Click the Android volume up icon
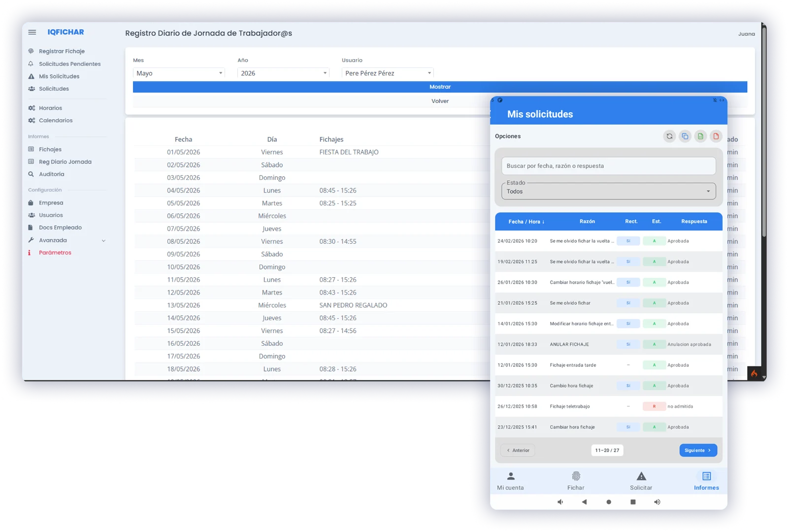 pyautogui.click(x=657, y=502)
